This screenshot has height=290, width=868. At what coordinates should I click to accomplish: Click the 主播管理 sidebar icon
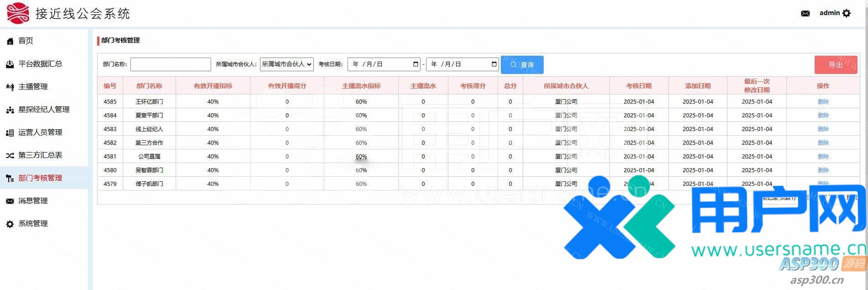10,87
